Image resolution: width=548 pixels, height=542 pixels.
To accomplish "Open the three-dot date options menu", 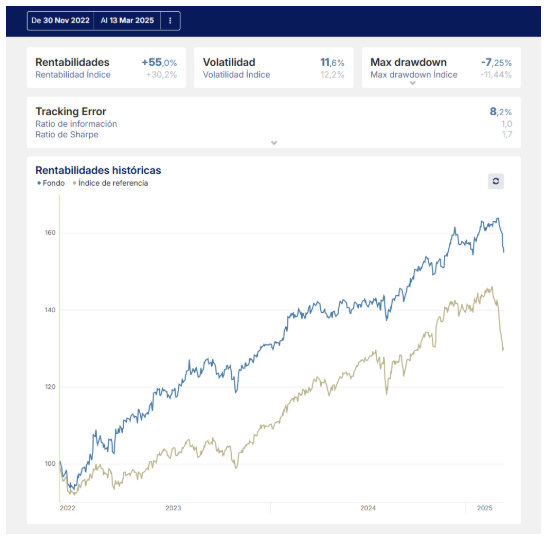I will click(170, 21).
